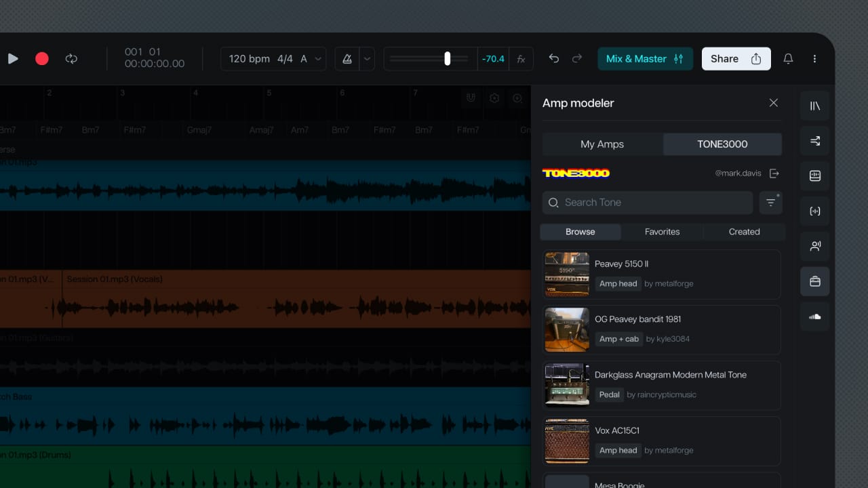Click the Vox AC15C1 amp thumbnail

pos(567,441)
